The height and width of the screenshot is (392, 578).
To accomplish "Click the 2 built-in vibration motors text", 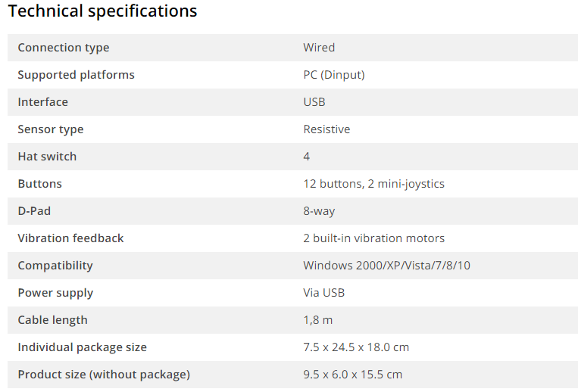I will [373, 238].
